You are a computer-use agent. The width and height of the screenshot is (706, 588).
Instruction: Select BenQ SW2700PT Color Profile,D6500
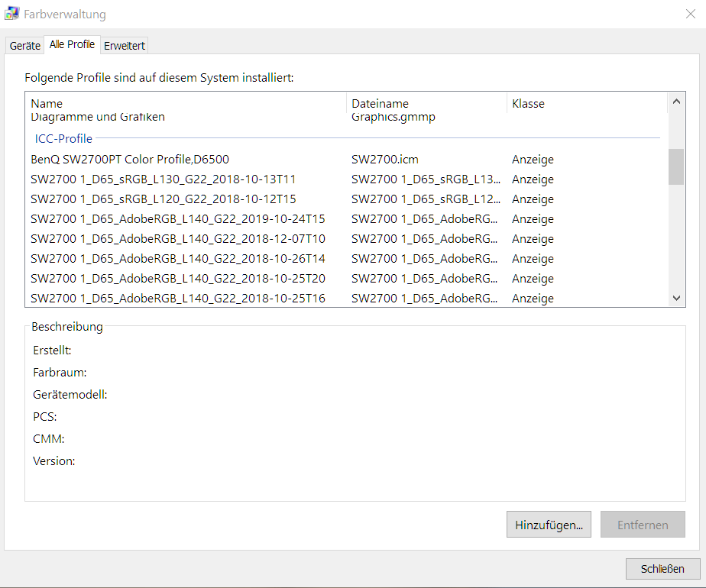click(x=130, y=160)
